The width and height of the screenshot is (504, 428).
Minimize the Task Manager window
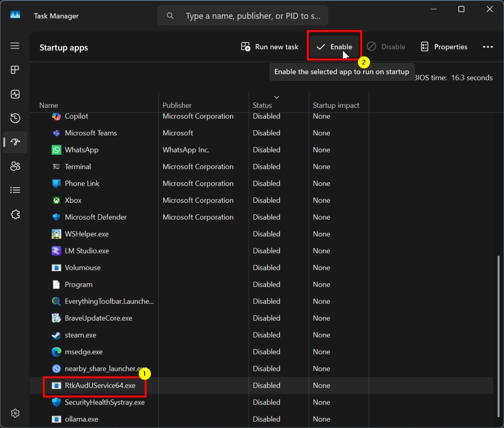click(434, 9)
